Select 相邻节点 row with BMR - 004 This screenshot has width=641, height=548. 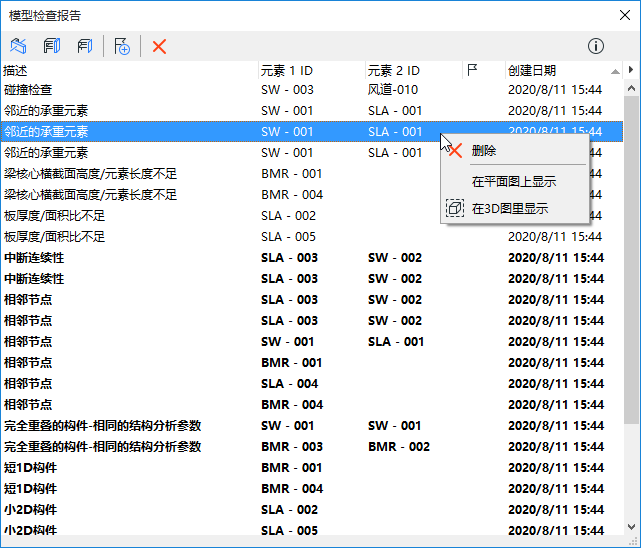(312, 405)
